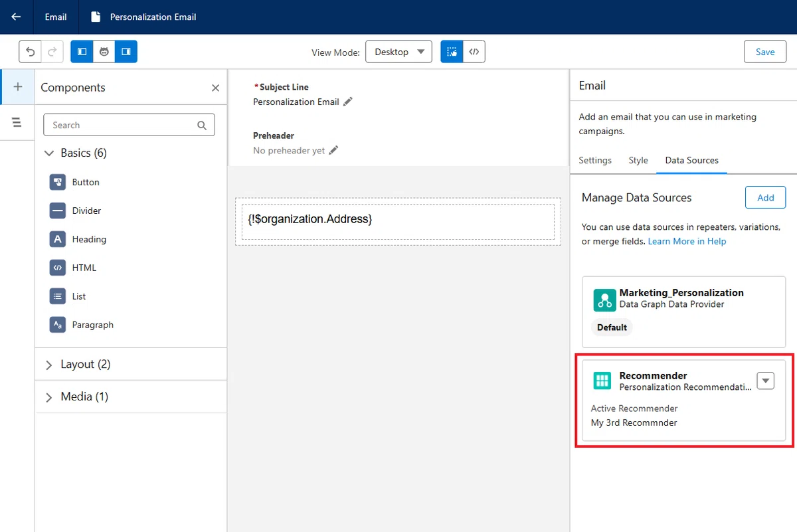Open the structure list sidebar tab
The width and height of the screenshot is (797, 532).
coord(17,122)
